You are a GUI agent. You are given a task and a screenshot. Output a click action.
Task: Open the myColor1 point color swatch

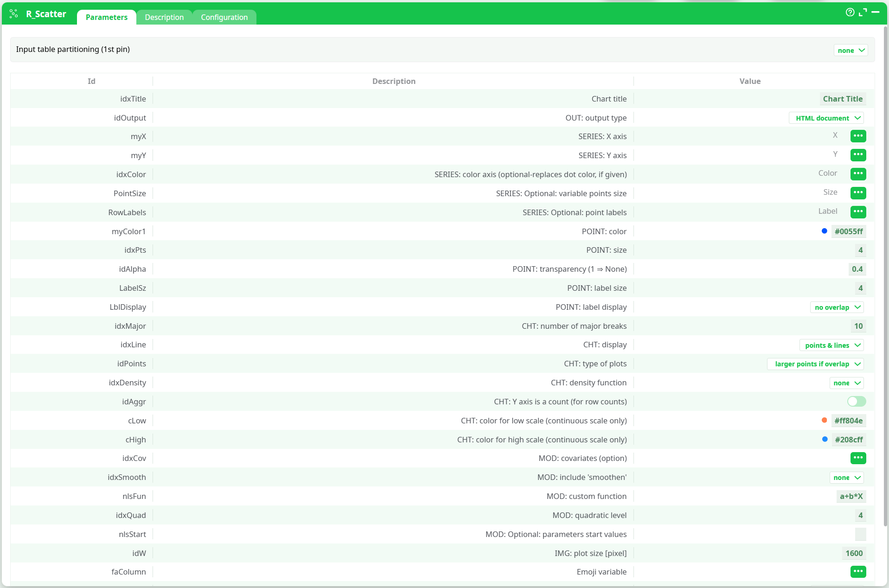(824, 231)
